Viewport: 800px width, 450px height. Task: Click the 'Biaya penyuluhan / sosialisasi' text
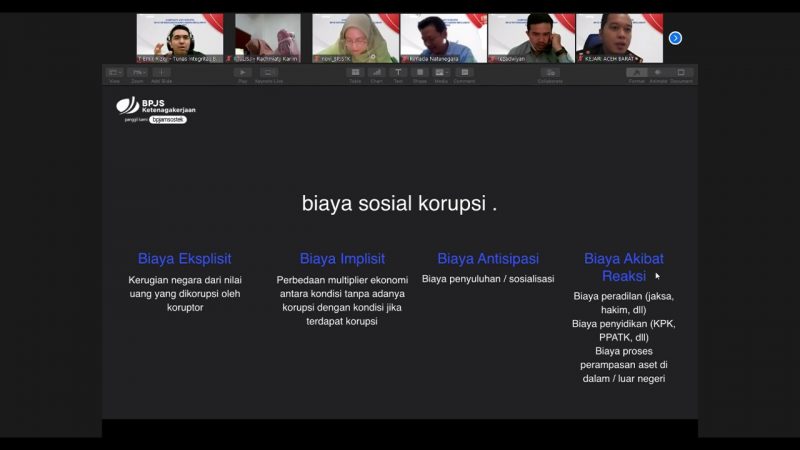pos(488,279)
